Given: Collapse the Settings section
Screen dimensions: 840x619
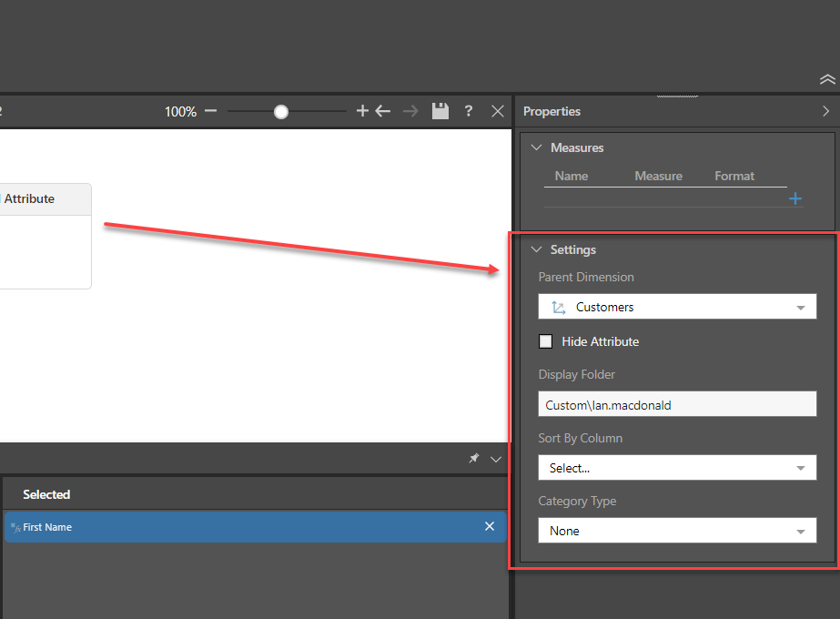Looking at the screenshot, I should pyautogui.click(x=537, y=249).
